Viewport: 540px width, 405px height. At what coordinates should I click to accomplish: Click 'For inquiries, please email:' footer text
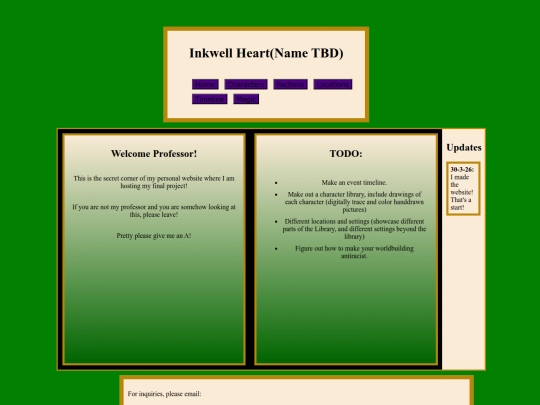(x=164, y=394)
